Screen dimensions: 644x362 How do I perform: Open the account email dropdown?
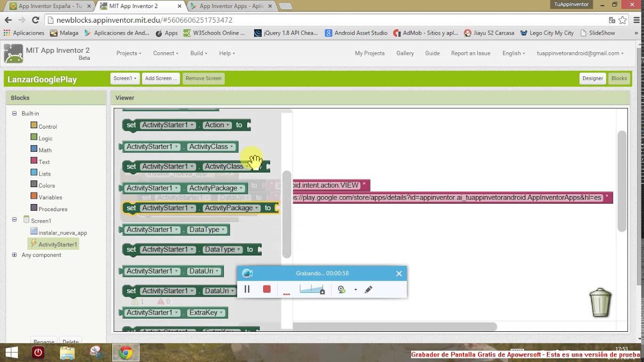pyautogui.click(x=580, y=53)
